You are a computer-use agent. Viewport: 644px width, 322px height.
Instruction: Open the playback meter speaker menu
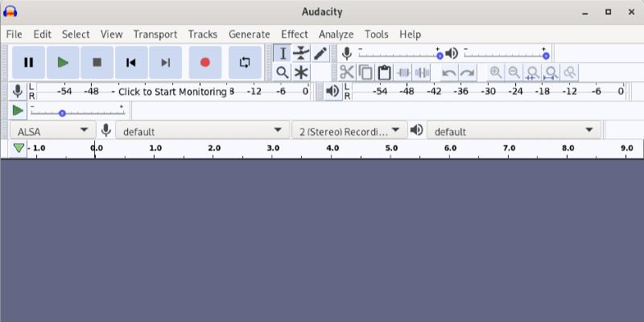[332, 91]
